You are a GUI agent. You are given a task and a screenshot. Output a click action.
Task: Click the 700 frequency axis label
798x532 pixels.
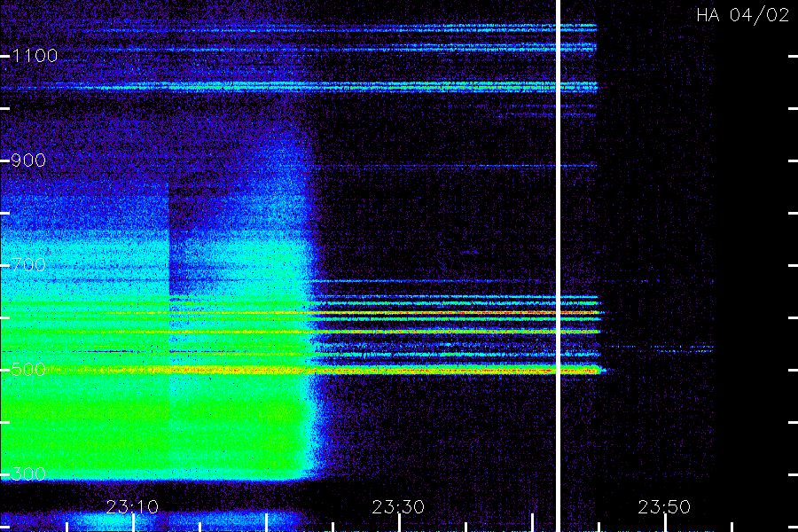pyautogui.click(x=28, y=265)
